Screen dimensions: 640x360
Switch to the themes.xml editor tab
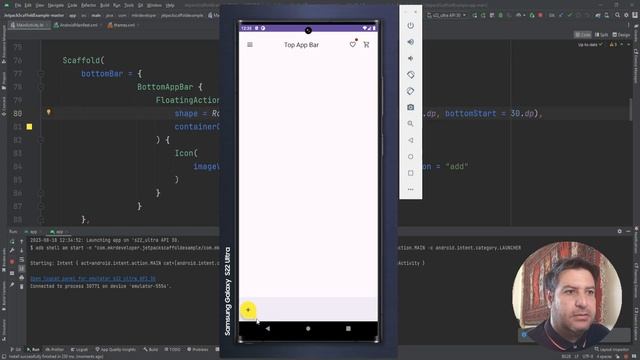[122, 25]
